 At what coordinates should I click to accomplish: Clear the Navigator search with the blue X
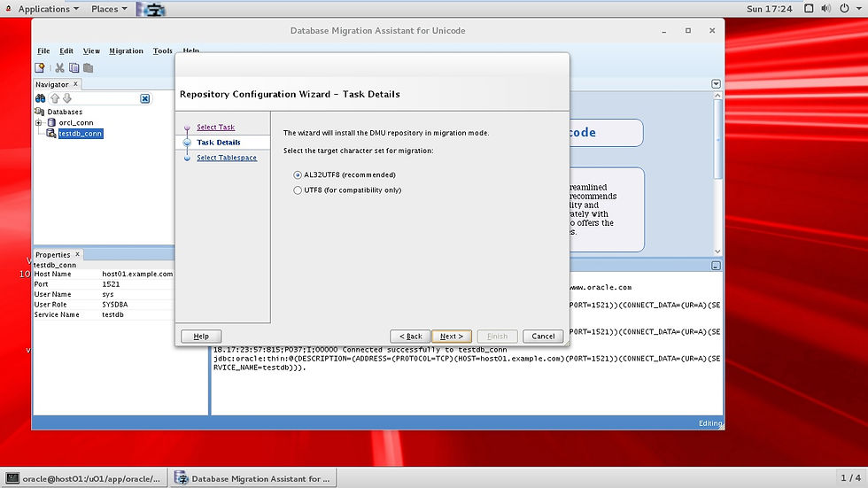pos(144,98)
